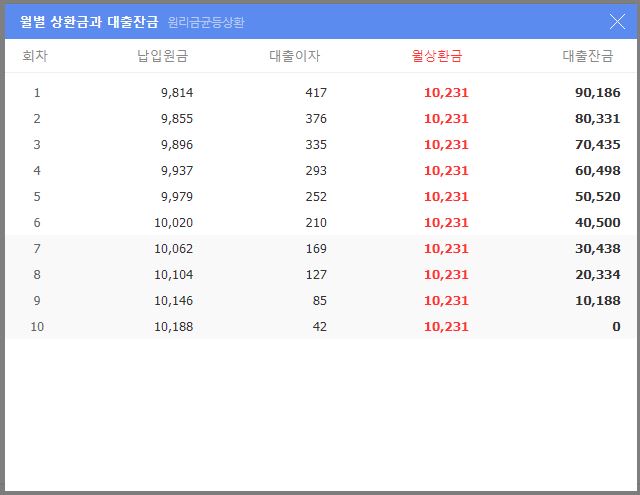Screen dimensions: 640x495
Task: Select interest value 293
Action: click(316, 171)
